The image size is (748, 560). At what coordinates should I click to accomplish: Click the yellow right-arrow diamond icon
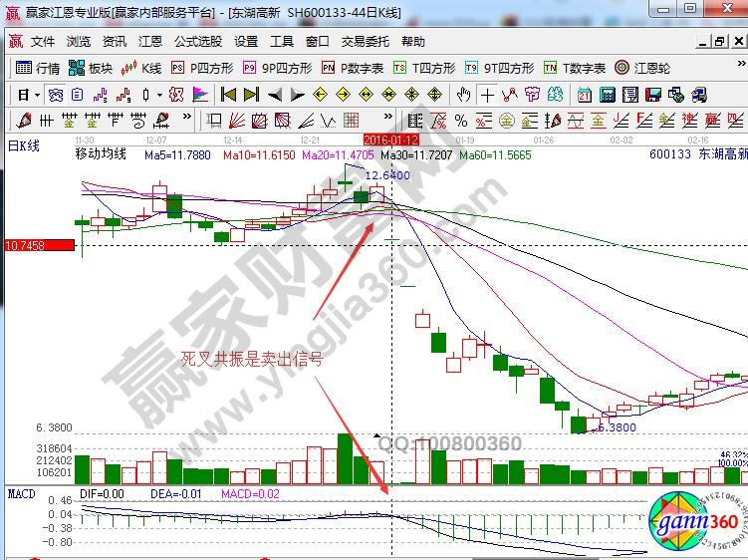pyautogui.click(x=343, y=95)
